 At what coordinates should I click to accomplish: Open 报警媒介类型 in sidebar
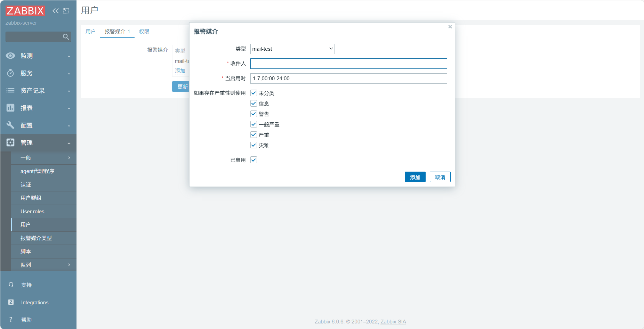click(x=43, y=238)
